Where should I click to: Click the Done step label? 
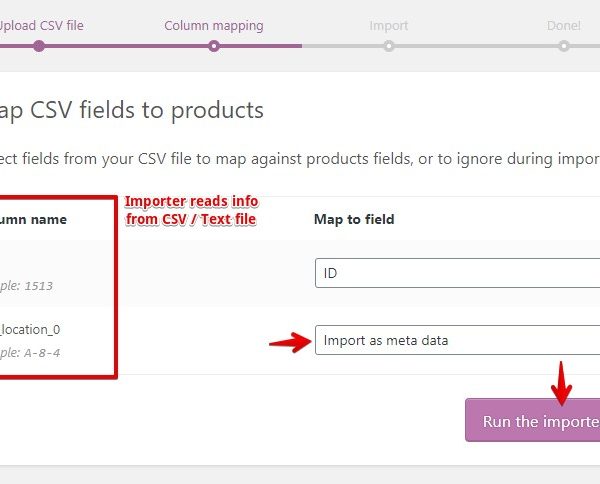[564, 25]
